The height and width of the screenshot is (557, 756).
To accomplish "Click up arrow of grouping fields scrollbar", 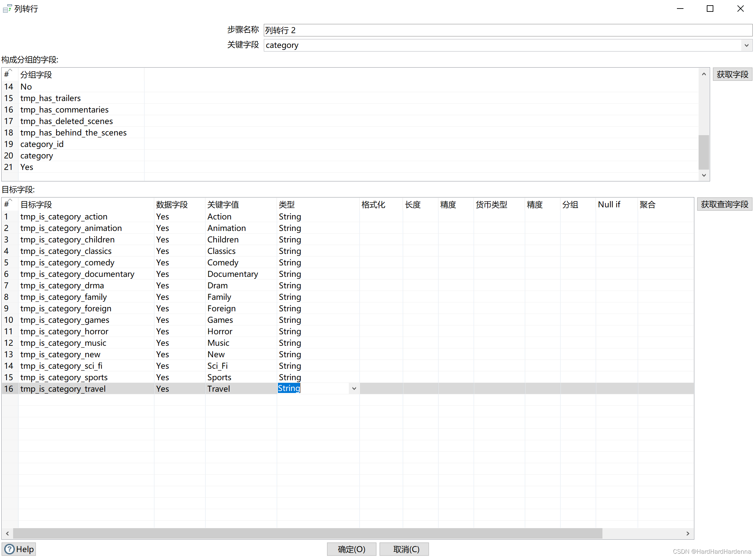I will point(704,74).
